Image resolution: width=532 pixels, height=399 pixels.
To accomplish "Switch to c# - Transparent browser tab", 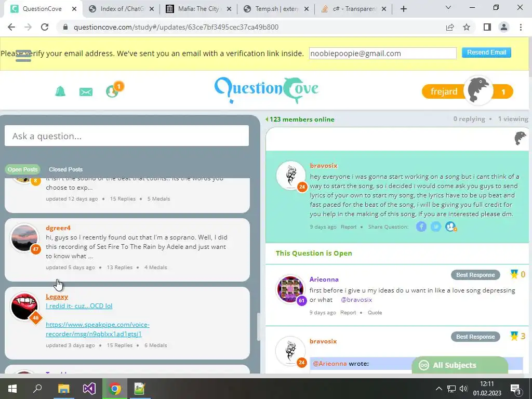I will tap(354, 9).
